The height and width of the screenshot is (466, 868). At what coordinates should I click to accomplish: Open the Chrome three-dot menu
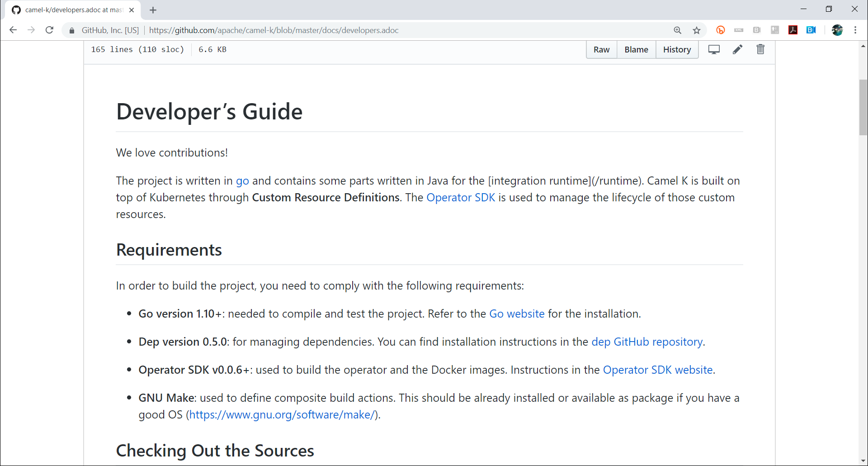(x=855, y=30)
